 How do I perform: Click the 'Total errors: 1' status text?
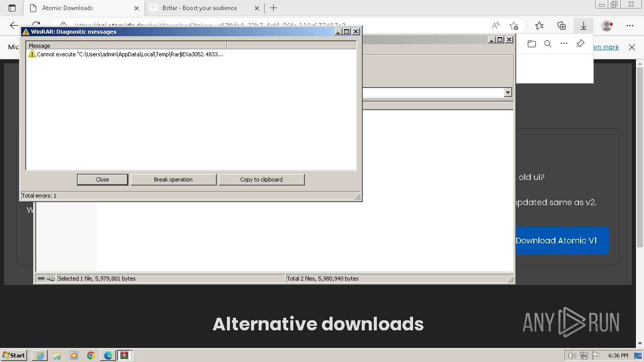pyautogui.click(x=39, y=196)
